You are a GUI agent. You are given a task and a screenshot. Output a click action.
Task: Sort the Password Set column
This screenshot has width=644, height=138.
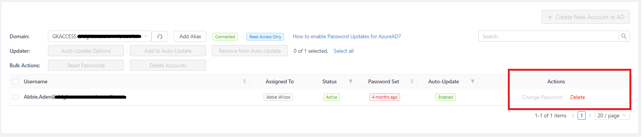(412, 81)
